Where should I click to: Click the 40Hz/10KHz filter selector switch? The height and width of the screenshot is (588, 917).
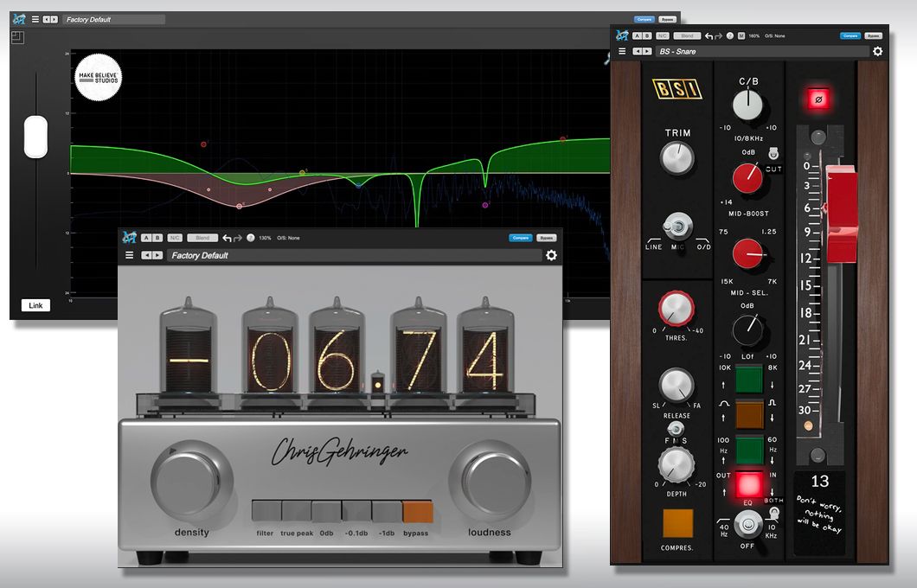748,524
